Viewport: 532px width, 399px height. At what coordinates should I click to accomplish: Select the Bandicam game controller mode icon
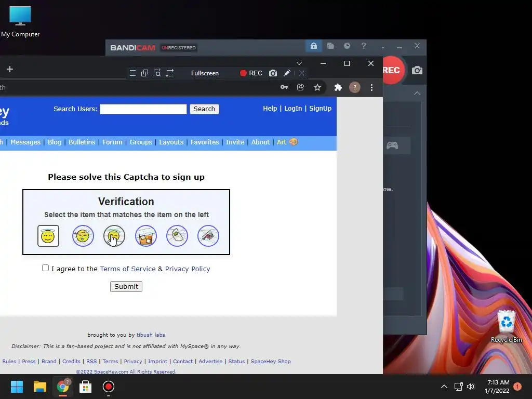(x=393, y=145)
